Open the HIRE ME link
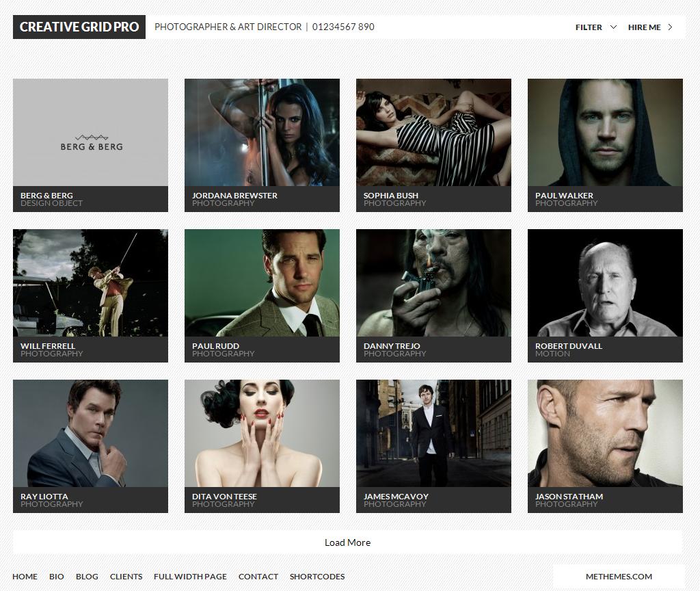700x591 pixels. [x=644, y=27]
